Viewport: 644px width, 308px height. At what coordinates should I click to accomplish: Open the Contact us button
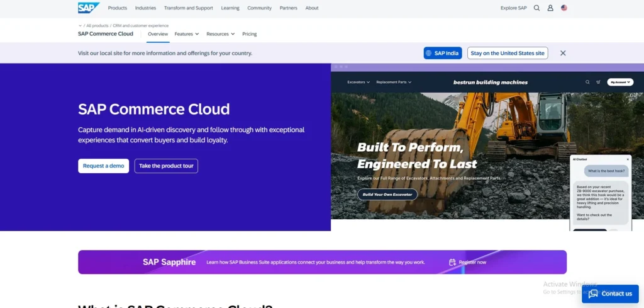coord(610,294)
